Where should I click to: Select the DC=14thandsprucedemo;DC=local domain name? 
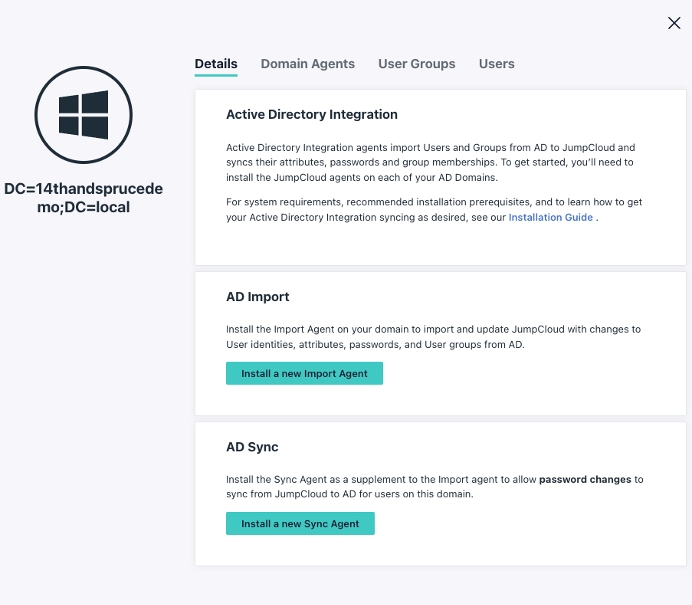click(x=83, y=198)
